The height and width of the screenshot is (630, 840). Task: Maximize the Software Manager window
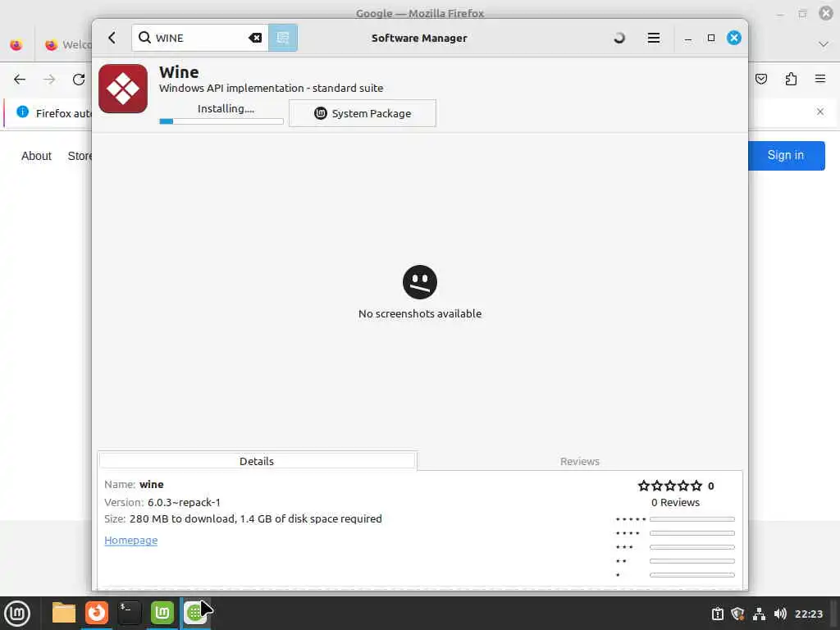[x=711, y=38]
